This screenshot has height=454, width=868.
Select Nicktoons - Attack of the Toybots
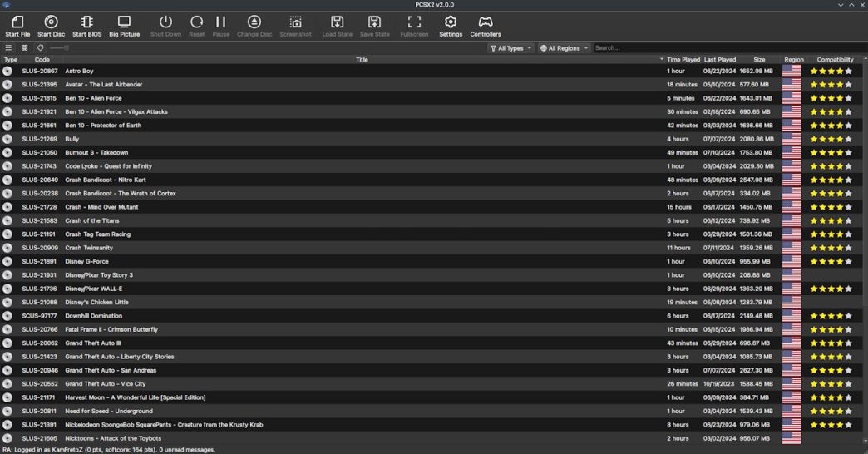point(113,438)
